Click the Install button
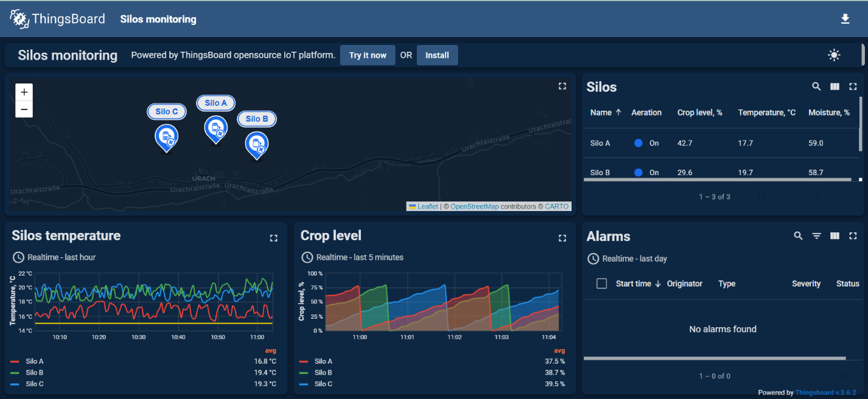Viewport: 868px width, 399px height. pos(437,55)
